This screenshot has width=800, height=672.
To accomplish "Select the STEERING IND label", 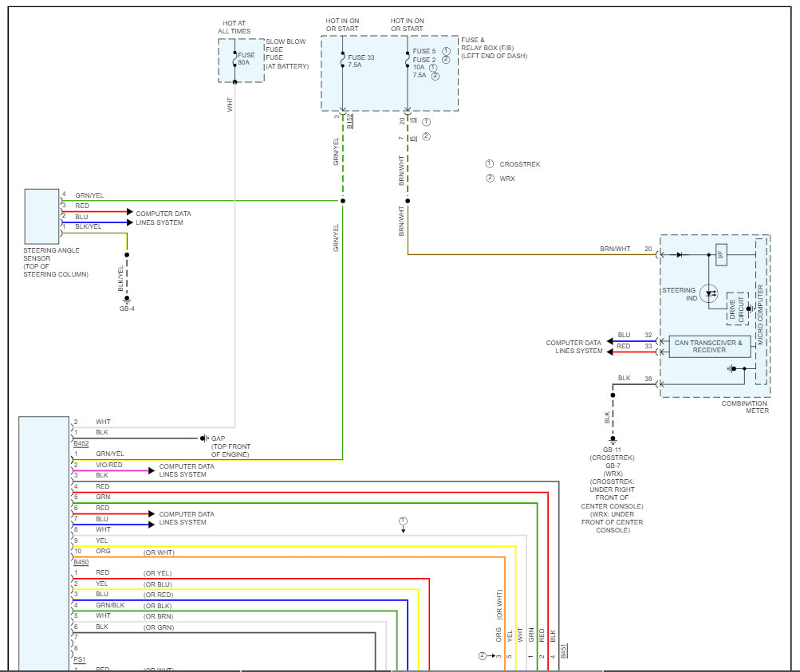I will click(x=679, y=294).
